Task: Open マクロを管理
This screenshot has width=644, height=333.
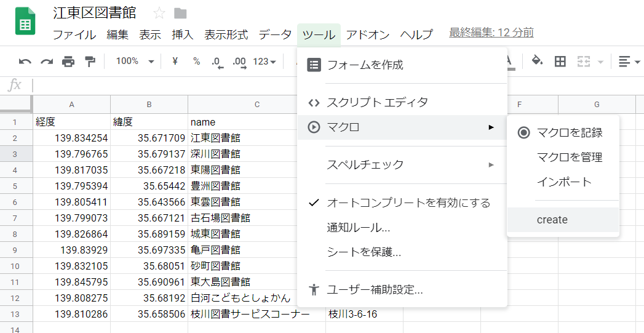Action: [563, 157]
